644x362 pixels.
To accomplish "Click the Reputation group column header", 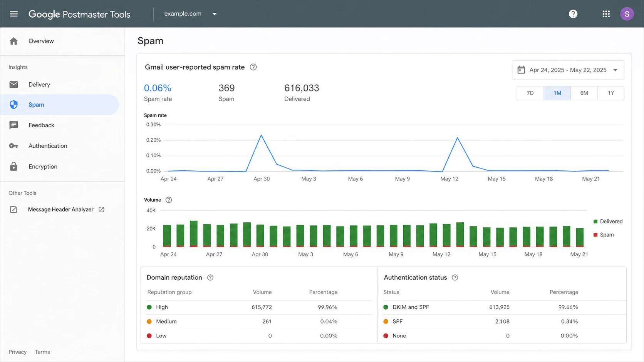I will tap(169, 292).
